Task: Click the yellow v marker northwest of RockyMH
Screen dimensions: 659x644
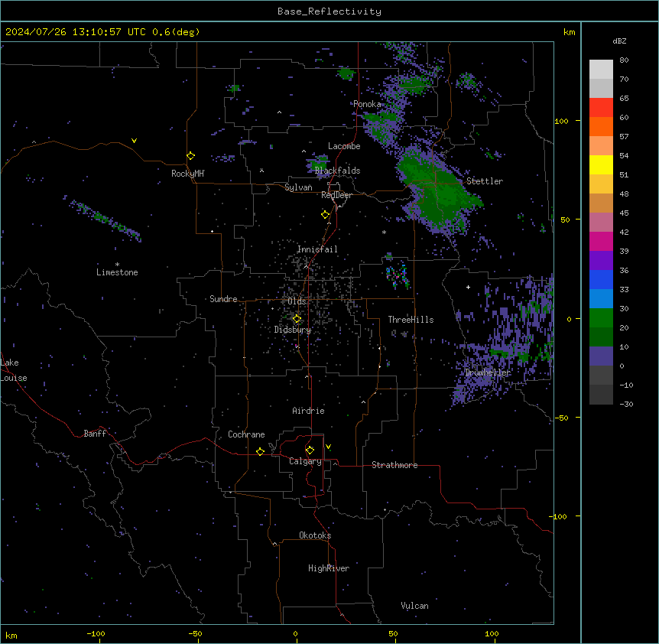Action: coord(134,141)
